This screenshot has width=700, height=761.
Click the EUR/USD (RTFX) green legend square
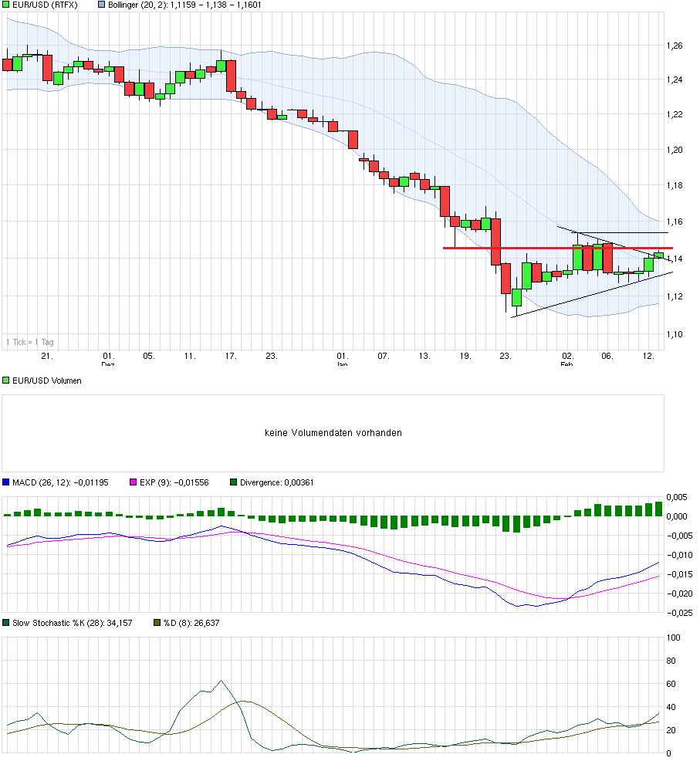(x=6, y=5)
